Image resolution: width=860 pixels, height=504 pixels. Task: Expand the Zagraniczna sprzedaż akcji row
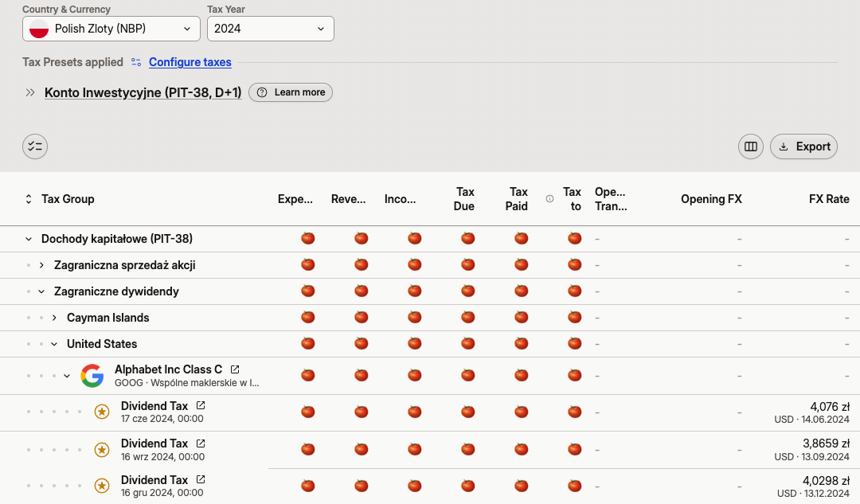41,265
